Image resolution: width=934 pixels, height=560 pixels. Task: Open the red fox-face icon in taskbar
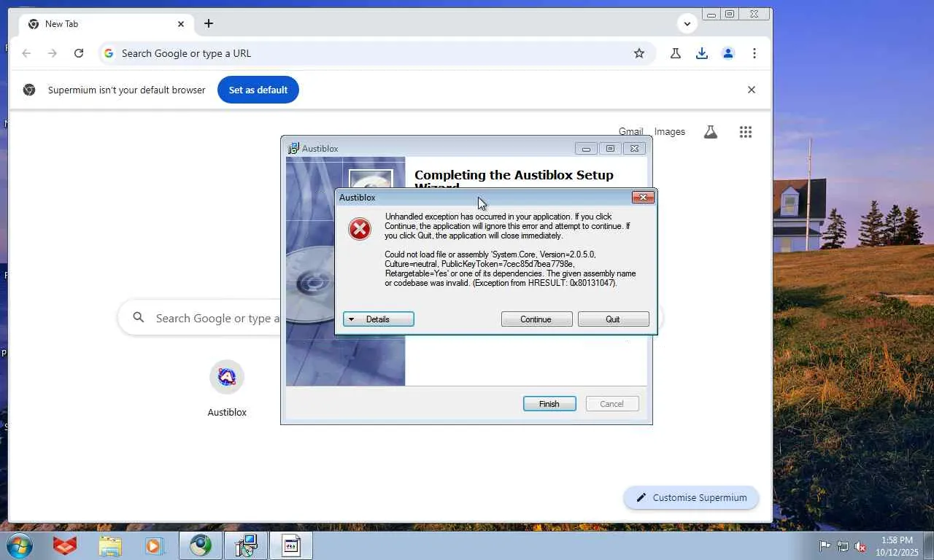(x=65, y=545)
